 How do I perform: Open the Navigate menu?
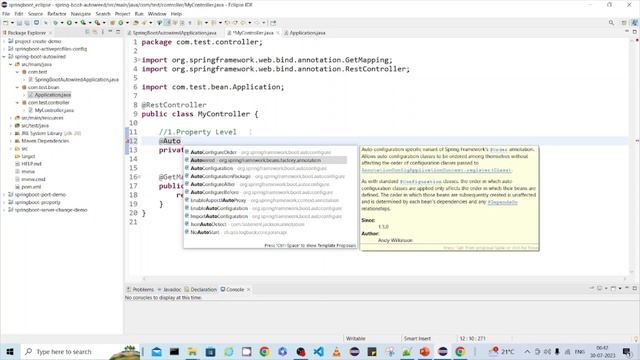81,14
